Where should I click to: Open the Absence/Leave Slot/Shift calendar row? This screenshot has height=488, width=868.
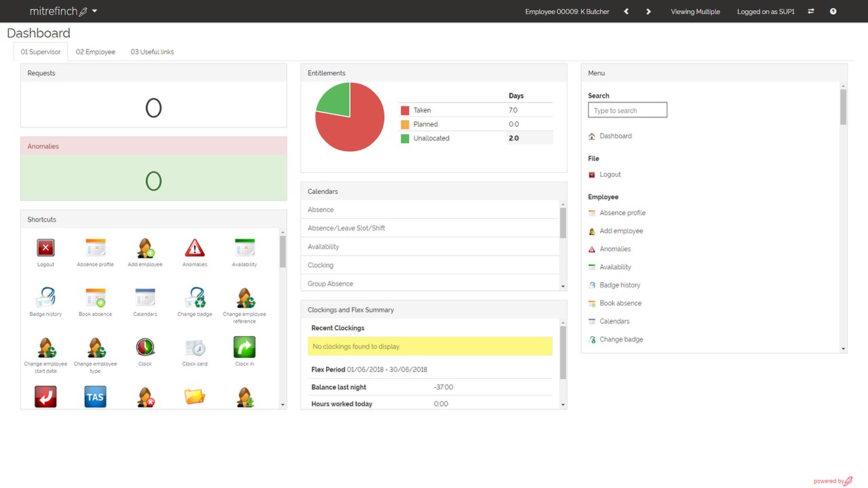pyautogui.click(x=430, y=228)
